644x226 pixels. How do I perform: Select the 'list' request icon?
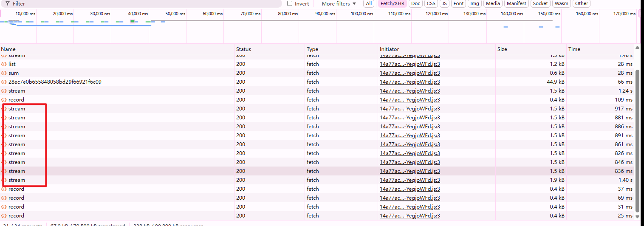coord(4,64)
